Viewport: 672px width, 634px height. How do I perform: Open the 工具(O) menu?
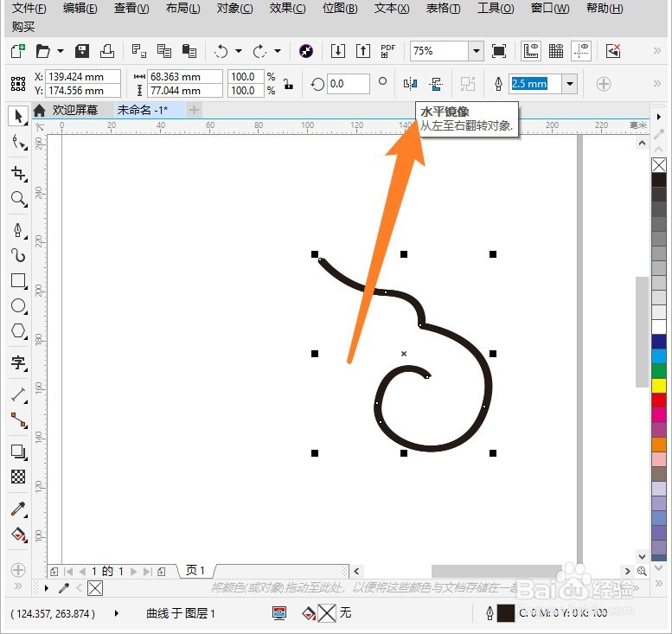[496, 8]
